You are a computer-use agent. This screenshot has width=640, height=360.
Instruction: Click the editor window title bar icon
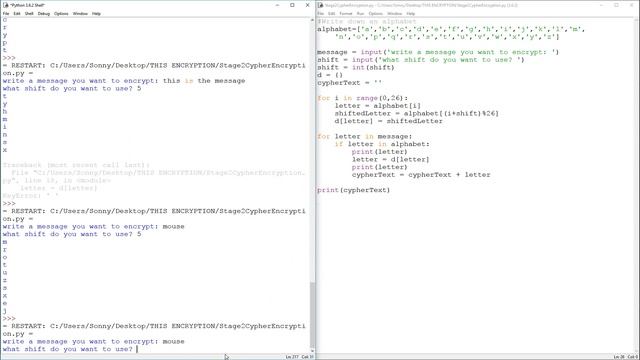coord(321,5)
